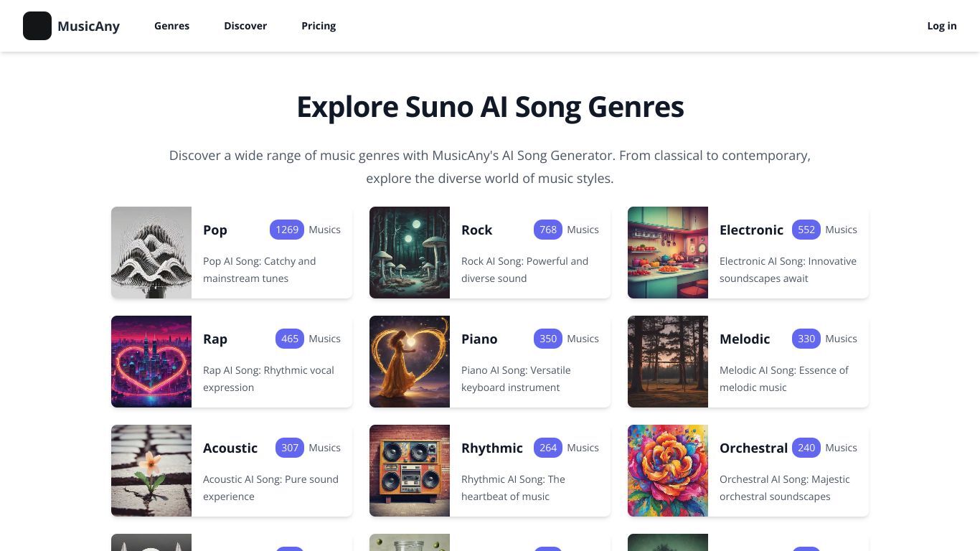The width and height of the screenshot is (980, 551).
Task: Open the Piano genre thumbnail
Action: 410,362
